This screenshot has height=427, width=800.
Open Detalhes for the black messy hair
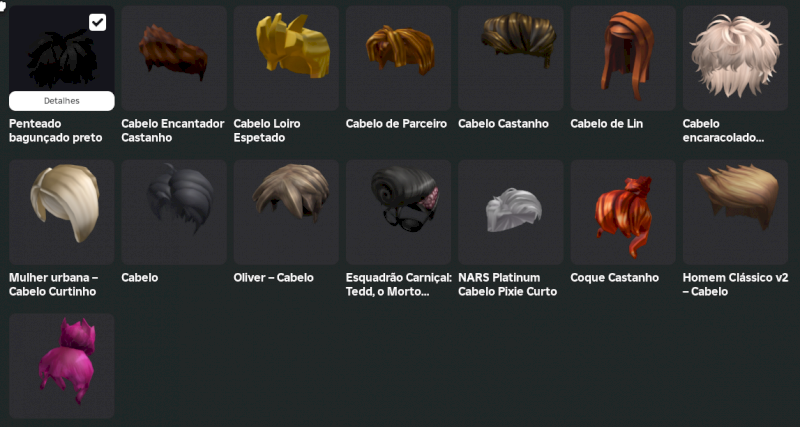point(62,101)
